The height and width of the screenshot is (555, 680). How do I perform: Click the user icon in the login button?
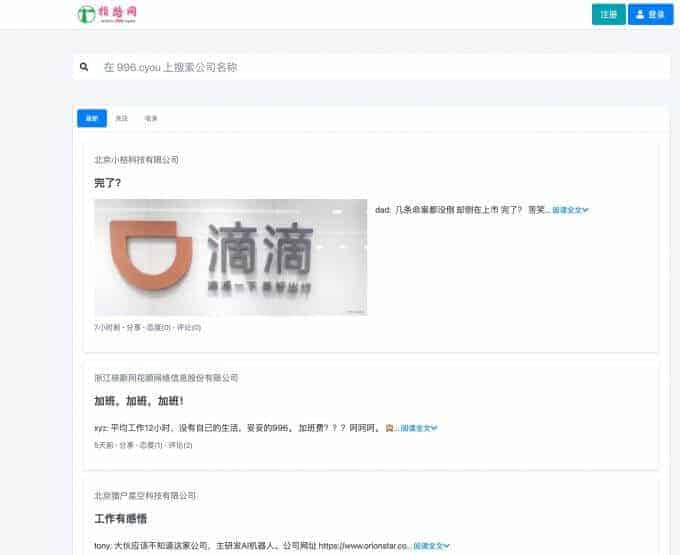[x=641, y=15]
